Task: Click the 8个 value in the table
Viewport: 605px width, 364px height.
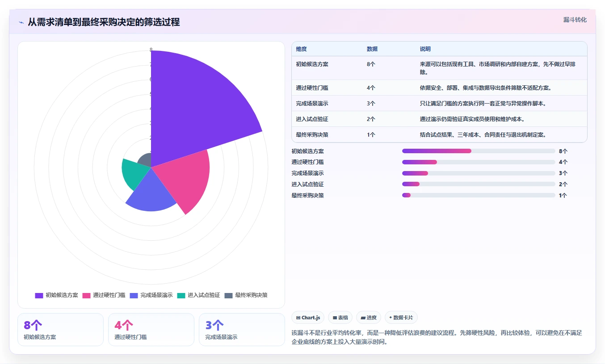Action: pyautogui.click(x=371, y=64)
